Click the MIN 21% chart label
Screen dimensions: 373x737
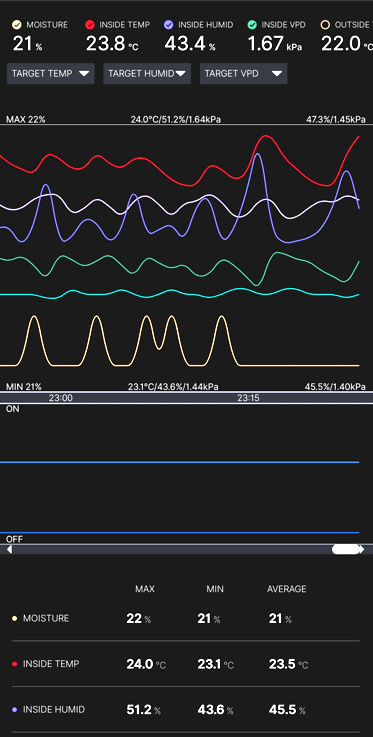click(23, 387)
